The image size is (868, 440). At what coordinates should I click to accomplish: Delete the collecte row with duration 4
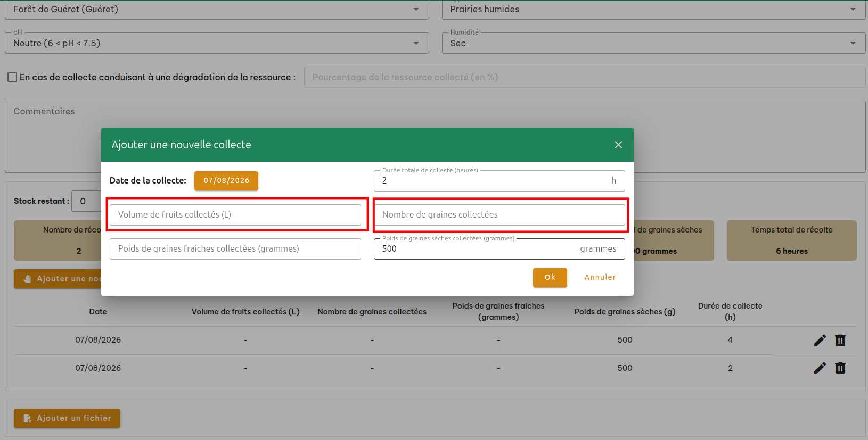(840, 341)
